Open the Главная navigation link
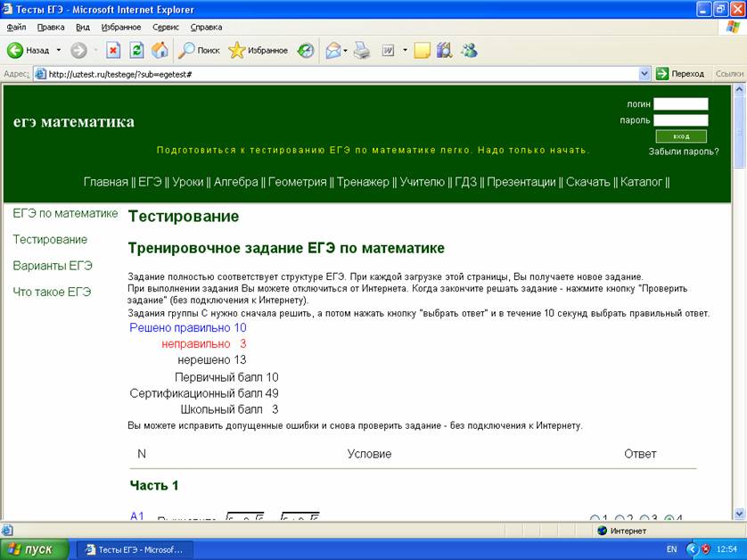Screen dimensions: 747x560 click(106, 182)
